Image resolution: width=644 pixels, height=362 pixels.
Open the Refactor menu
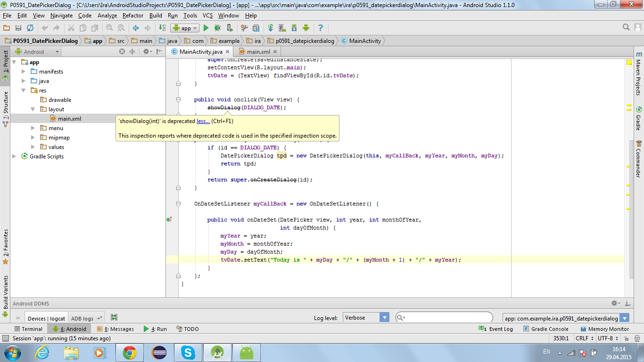point(133,16)
